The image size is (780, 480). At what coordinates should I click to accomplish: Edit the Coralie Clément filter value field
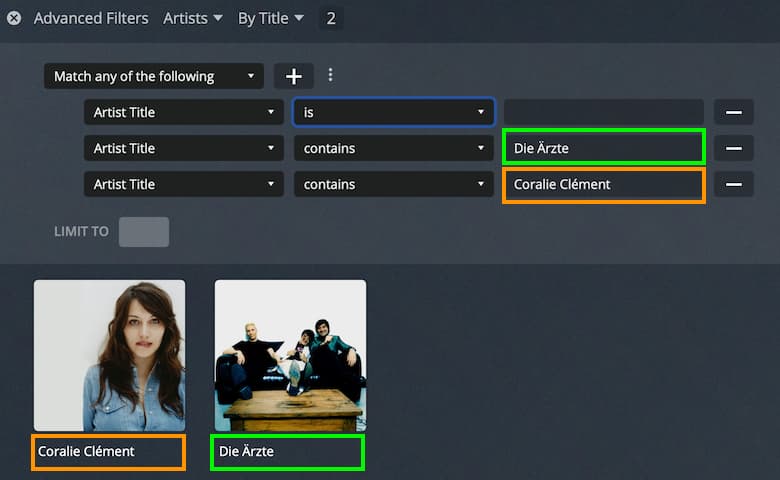pos(604,185)
